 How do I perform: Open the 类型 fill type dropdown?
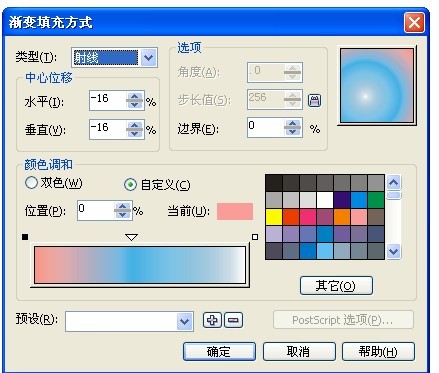click(x=149, y=58)
